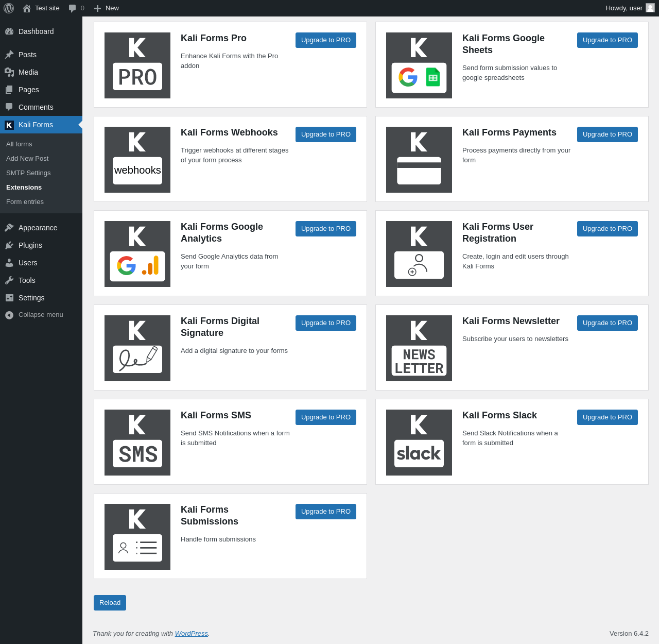Click the Media icon in sidebar
This screenshot has height=644, width=659.
[x=9, y=72]
